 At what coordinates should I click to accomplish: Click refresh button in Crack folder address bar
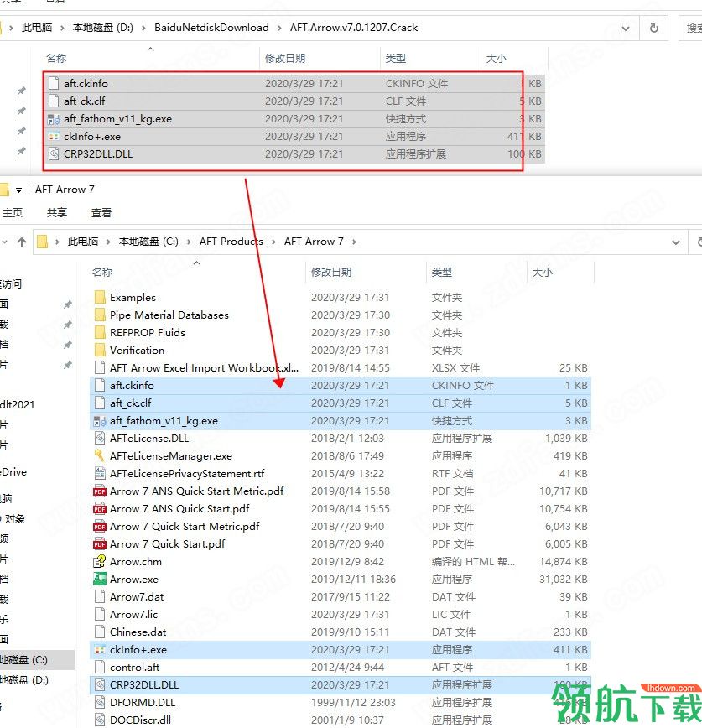coord(653,28)
